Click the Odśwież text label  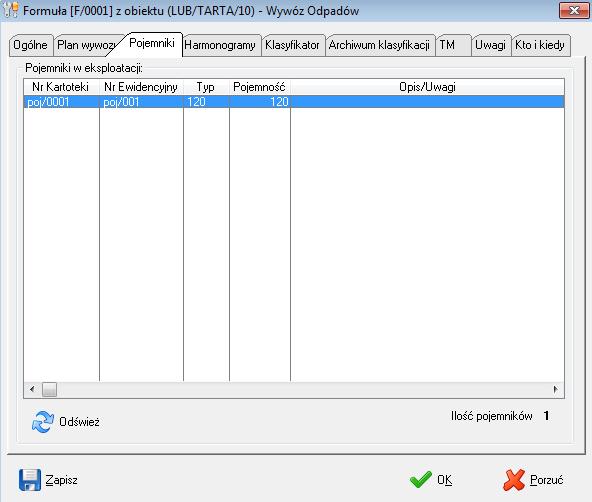point(79,422)
